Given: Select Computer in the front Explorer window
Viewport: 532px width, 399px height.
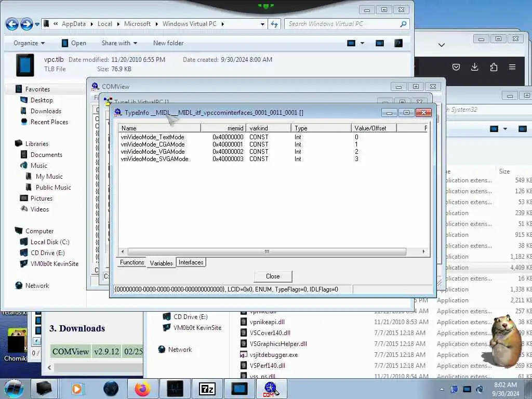Looking at the screenshot, I should [39, 231].
